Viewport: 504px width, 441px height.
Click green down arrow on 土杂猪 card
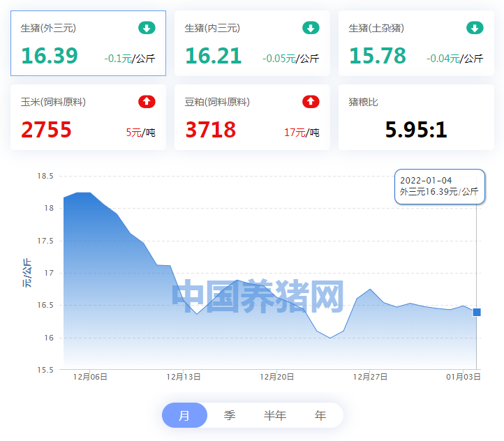(x=475, y=28)
